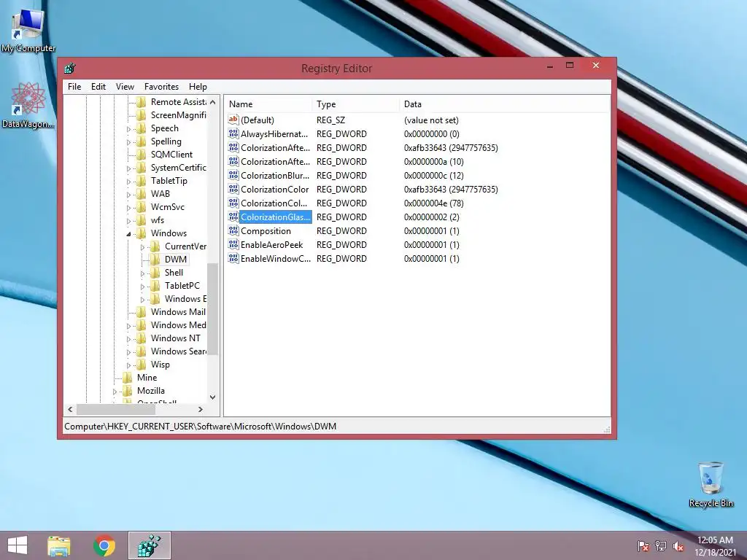Click the Mine folder icon
The image size is (747, 560).
128,378
